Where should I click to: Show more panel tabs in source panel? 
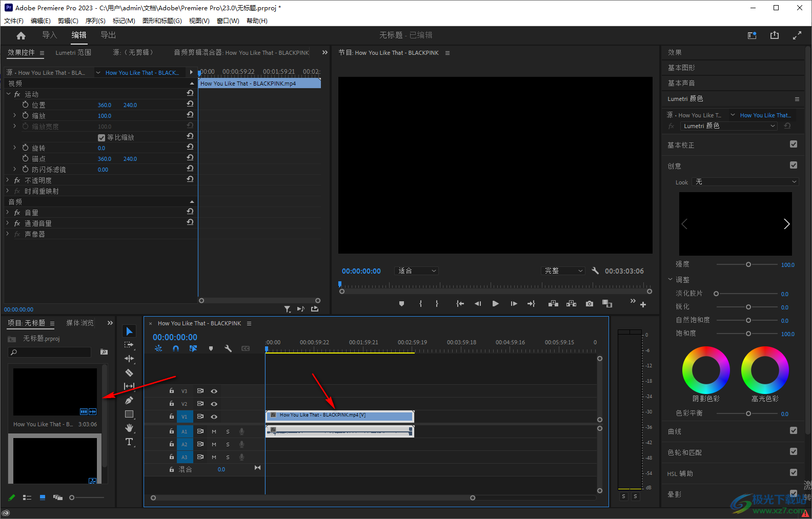pos(324,52)
